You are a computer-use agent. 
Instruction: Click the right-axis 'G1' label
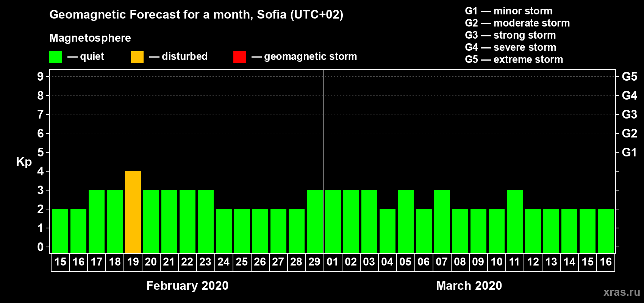(630, 152)
